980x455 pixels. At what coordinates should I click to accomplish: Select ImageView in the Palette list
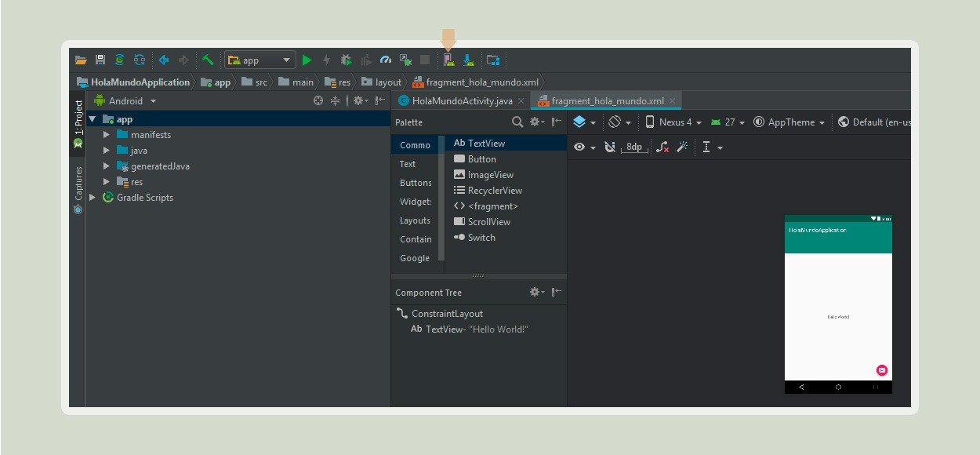click(490, 175)
